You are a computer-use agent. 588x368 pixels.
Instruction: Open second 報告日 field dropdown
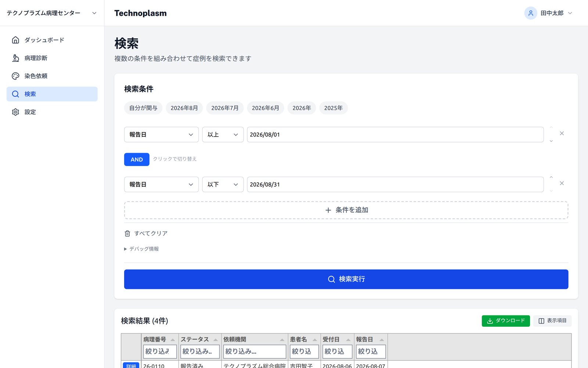tap(161, 184)
